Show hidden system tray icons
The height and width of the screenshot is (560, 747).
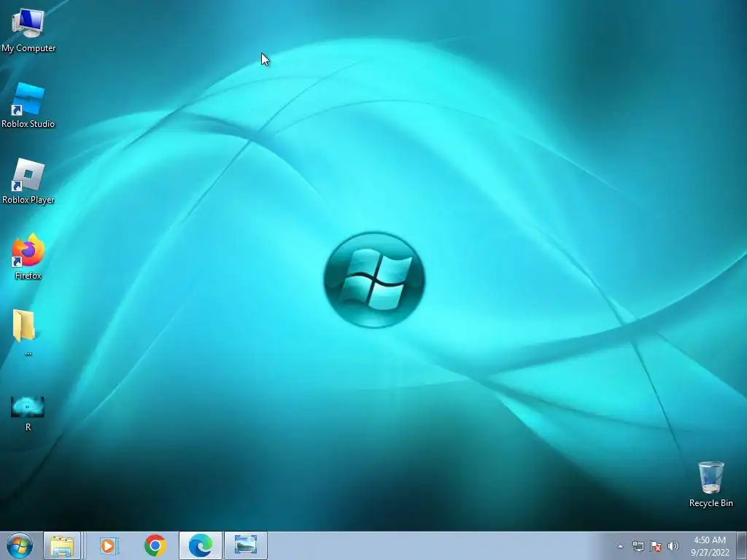(x=620, y=546)
